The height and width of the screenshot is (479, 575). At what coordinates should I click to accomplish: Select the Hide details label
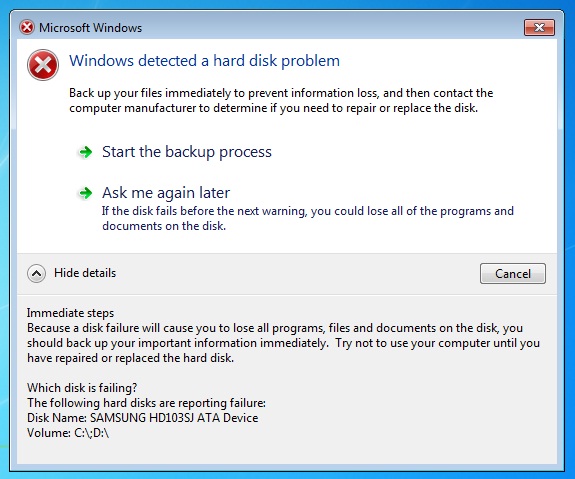point(85,273)
